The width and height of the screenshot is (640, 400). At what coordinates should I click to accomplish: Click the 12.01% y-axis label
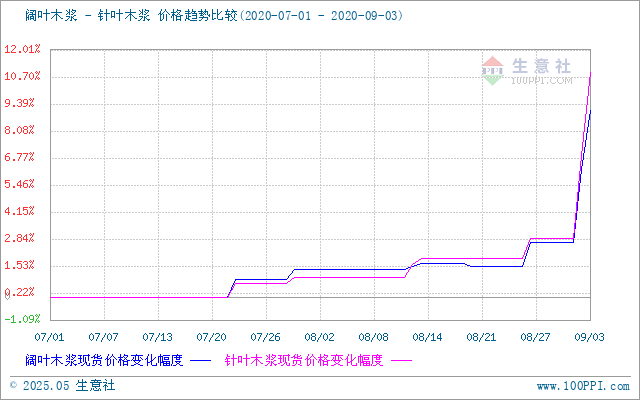point(22,49)
